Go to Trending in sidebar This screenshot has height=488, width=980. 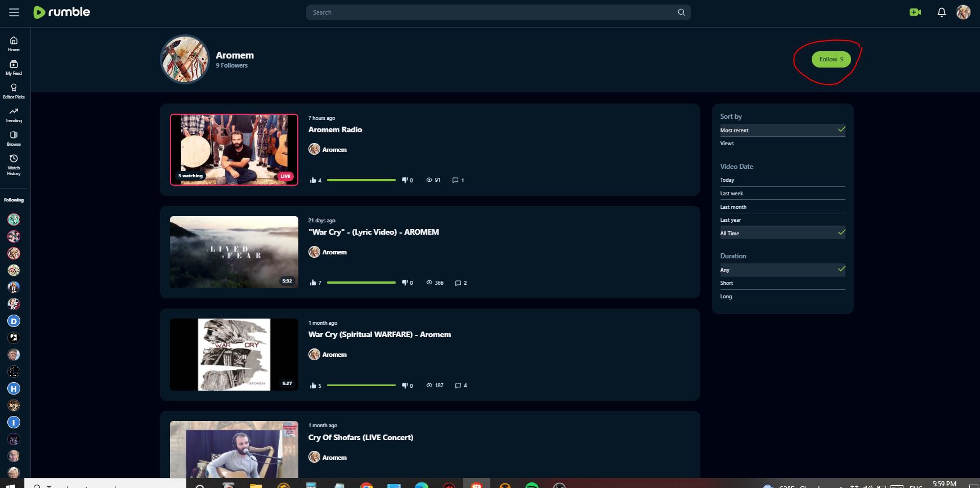(x=14, y=114)
